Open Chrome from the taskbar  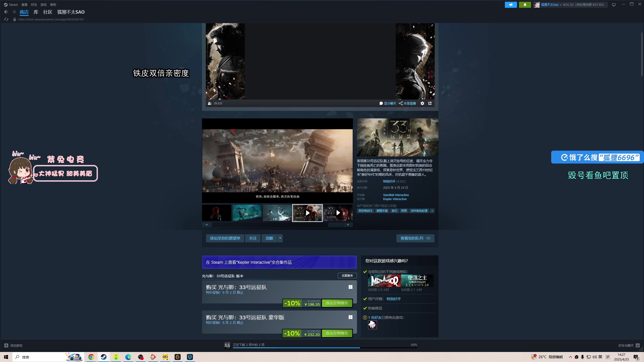[91, 357]
